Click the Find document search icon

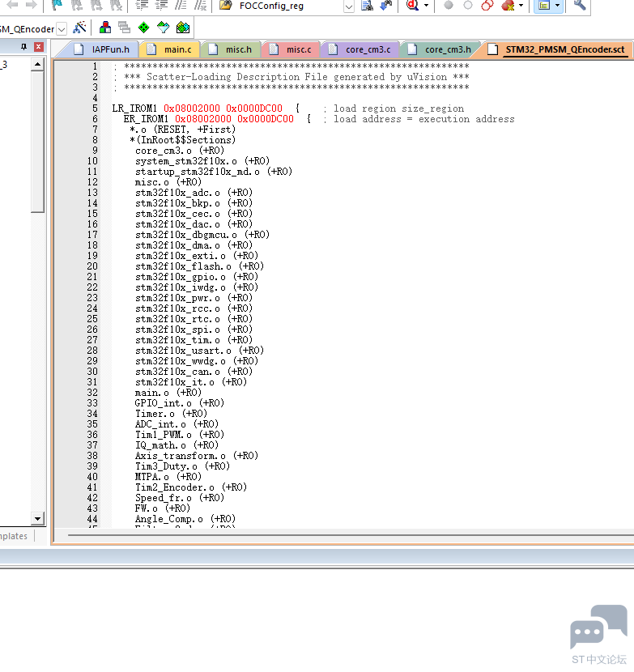point(367,5)
